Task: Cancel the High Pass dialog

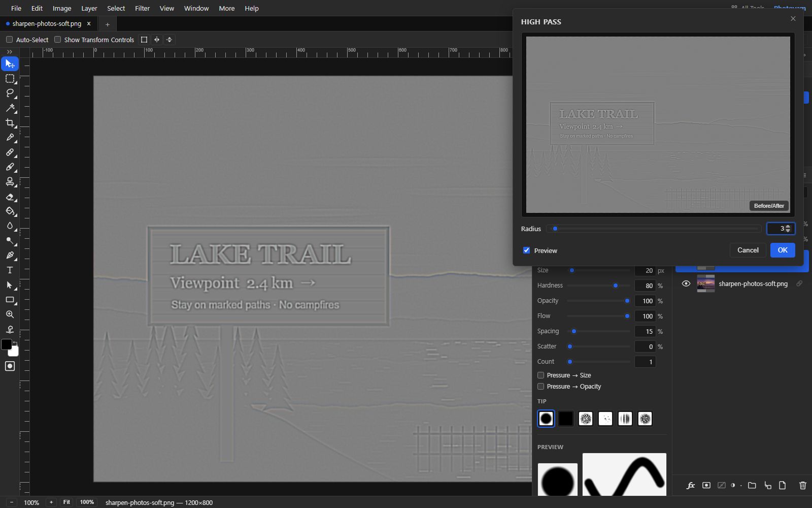Action: point(748,250)
